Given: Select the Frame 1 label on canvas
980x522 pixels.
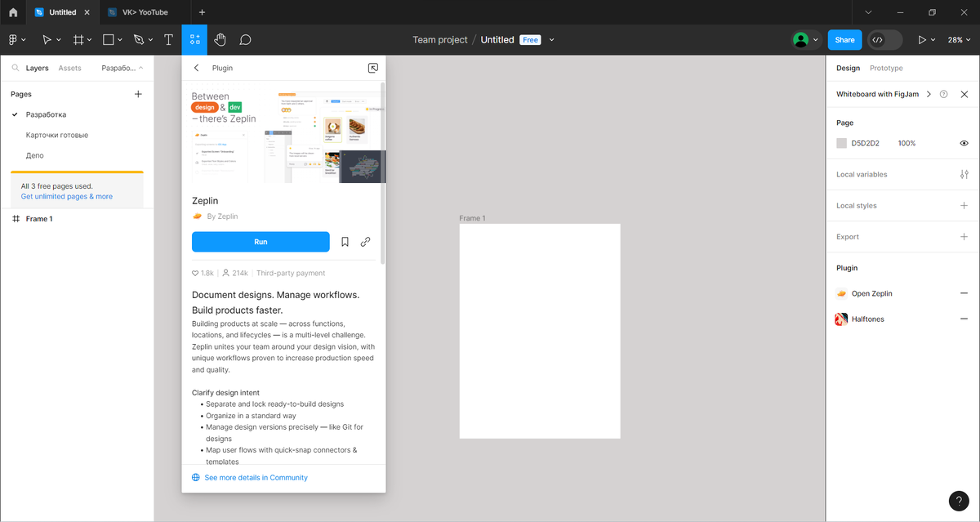Looking at the screenshot, I should pyautogui.click(x=472, y=218).
